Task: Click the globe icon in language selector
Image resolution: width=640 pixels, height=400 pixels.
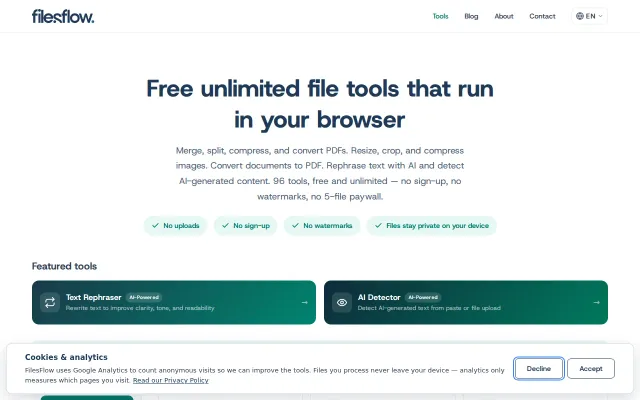Action: tap(580, 16)
